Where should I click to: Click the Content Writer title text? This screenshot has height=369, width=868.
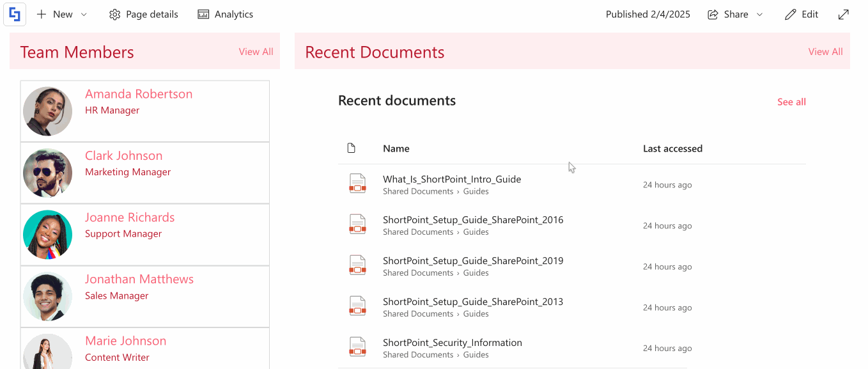point(117,357)
